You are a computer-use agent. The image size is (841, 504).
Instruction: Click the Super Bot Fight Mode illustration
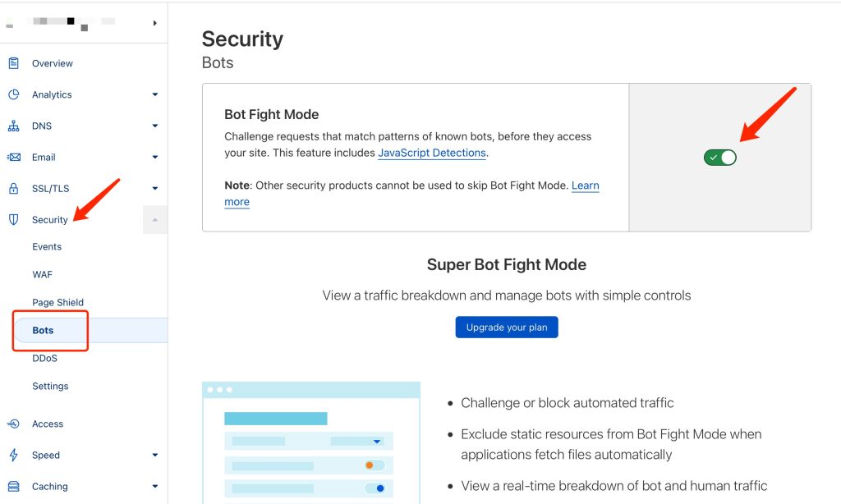coord(311,442)
